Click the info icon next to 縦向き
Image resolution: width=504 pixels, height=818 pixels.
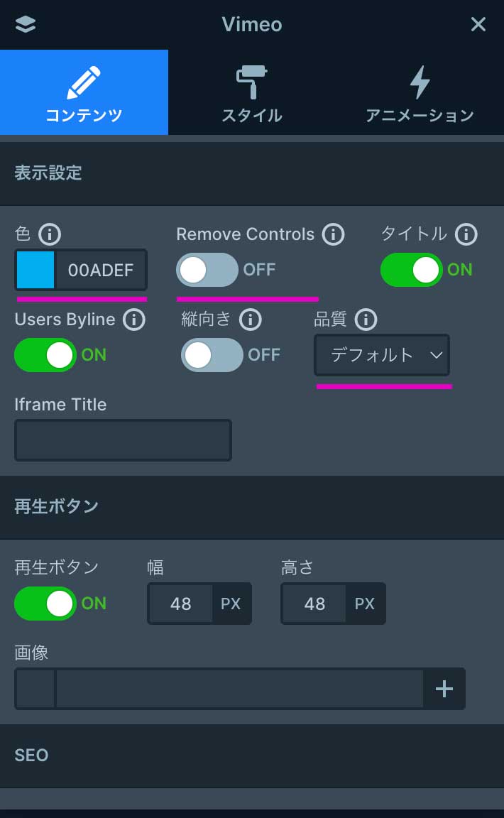250,320
